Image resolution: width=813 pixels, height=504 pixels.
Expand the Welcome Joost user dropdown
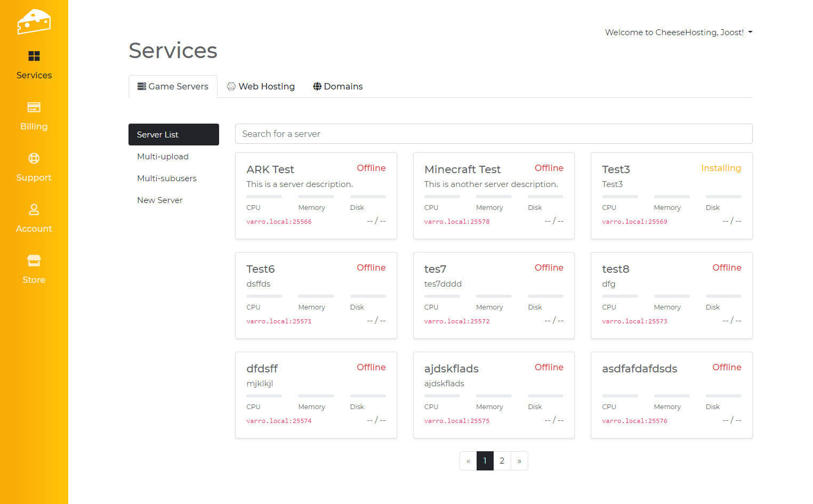click(678, 32)
